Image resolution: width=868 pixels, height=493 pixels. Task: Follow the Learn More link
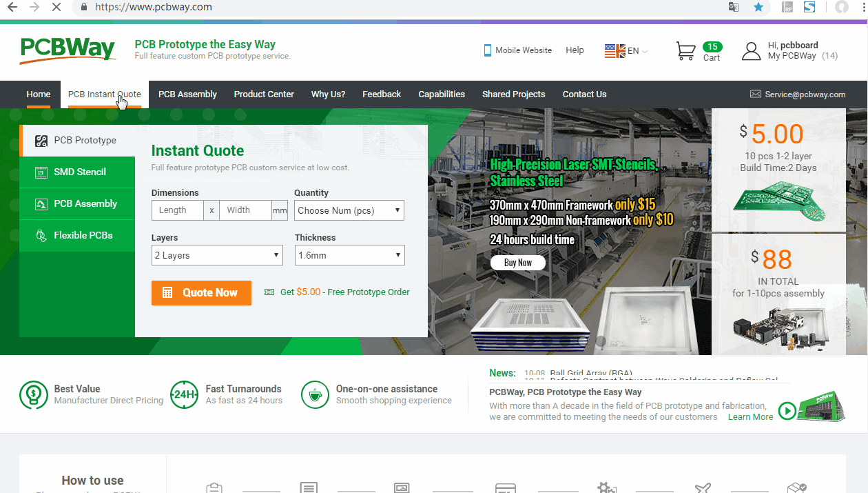(750, 417)
